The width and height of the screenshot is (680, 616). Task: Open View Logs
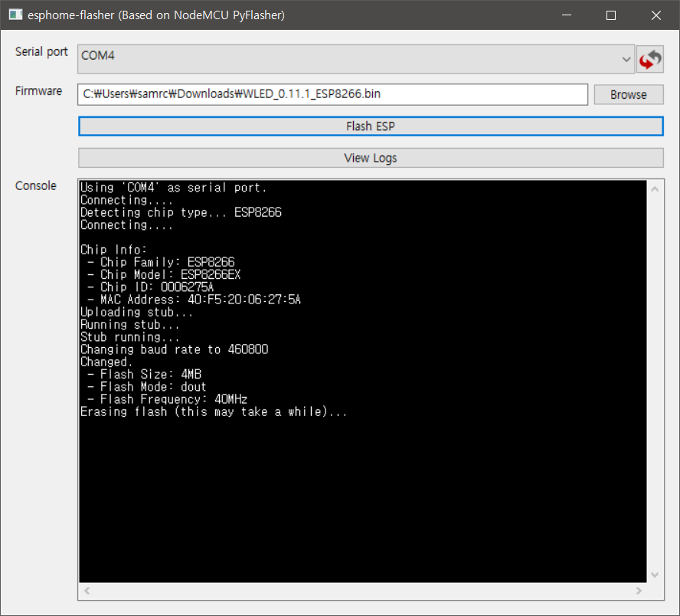coord(371,158)
